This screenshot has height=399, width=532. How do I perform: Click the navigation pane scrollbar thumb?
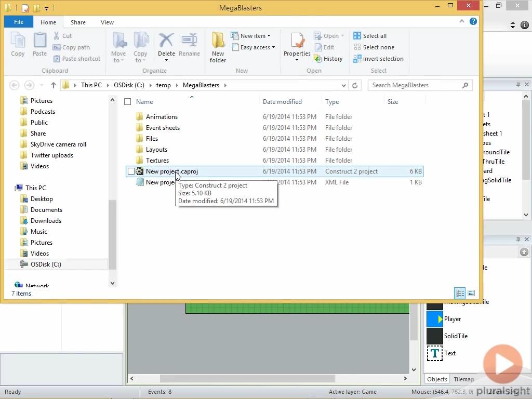[112, 234]
